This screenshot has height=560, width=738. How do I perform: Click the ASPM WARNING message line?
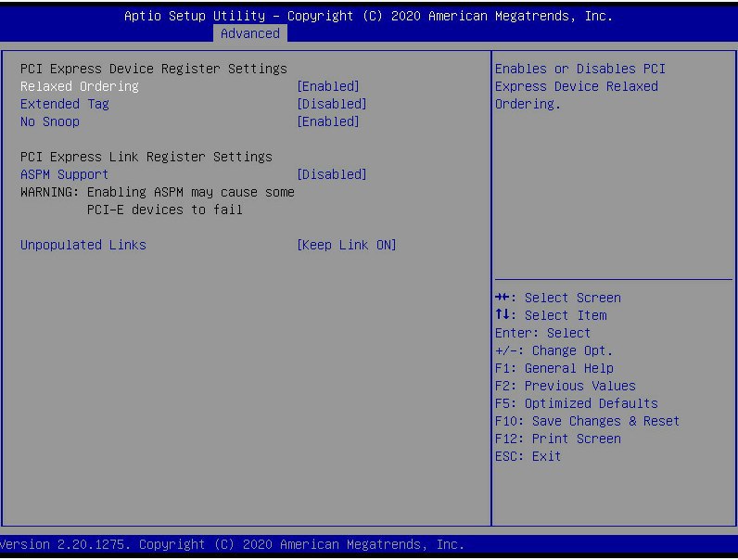158,192
